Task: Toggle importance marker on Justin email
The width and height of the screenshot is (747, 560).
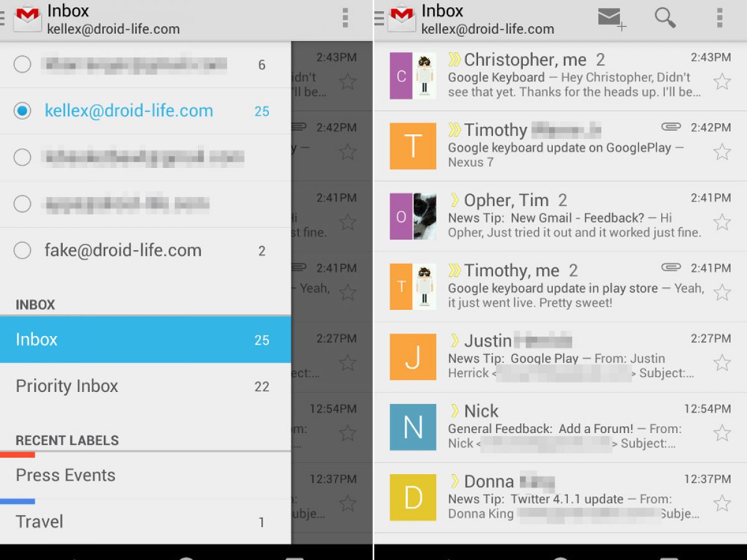Action: click(x=454, y=340)
